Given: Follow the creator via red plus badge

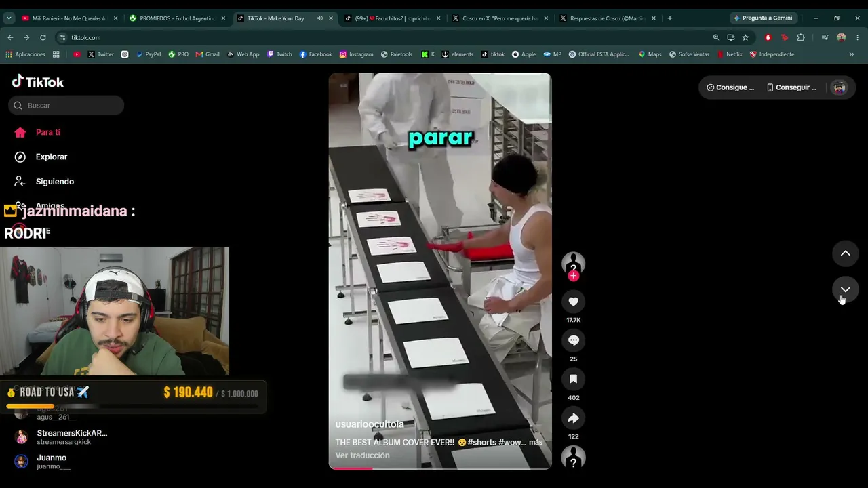Looking at the screenshot, I should (574, 276).
